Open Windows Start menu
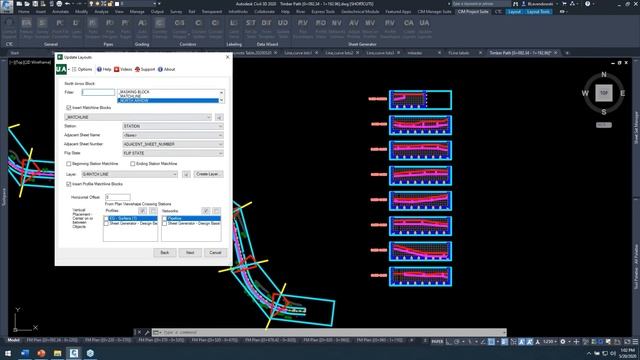Viewport: 640px width, 360px height. [x=8, y=353]
